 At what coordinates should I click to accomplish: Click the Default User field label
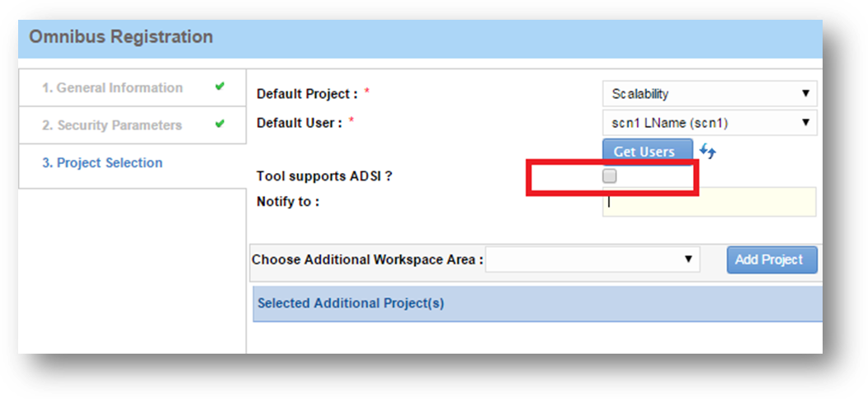point(299,124)
